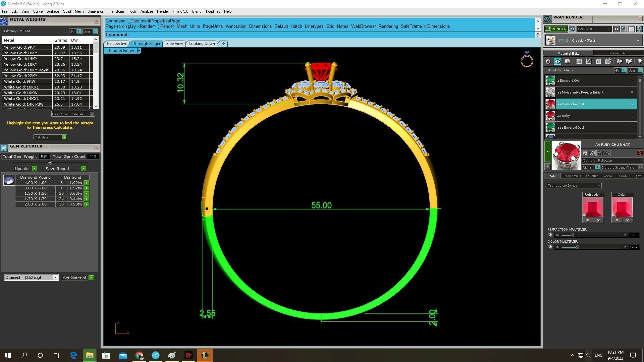Open the Diamond (3.52 spg) material dropdown
This screenshot has height=362, width=644.
[x=32, y=278]
